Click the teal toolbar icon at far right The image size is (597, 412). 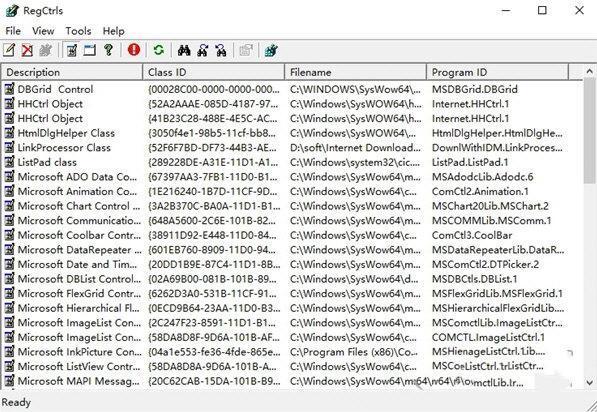pyautogui.click(x=271, y=50)
